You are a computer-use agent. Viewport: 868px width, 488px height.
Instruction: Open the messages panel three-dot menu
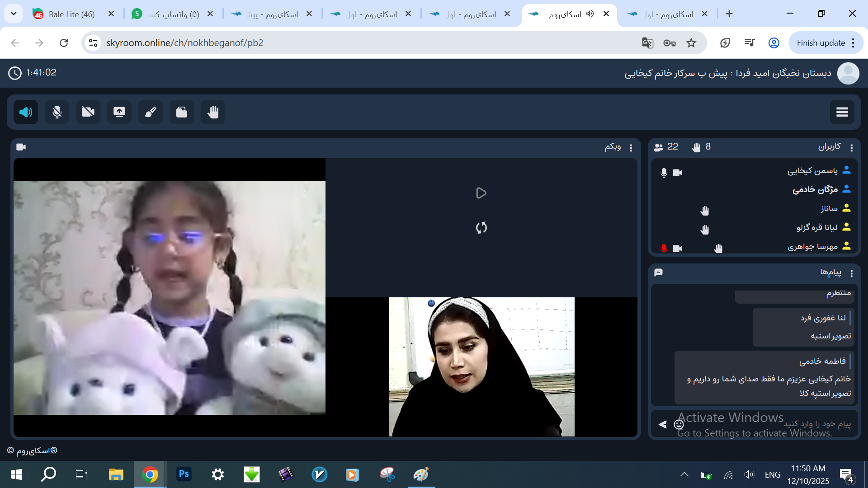click(852, 273)
